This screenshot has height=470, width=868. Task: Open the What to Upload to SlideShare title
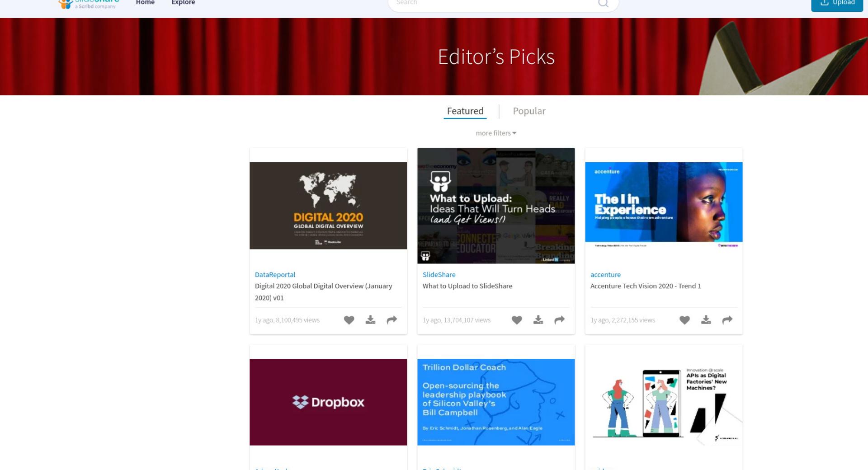tap(467, 286)
